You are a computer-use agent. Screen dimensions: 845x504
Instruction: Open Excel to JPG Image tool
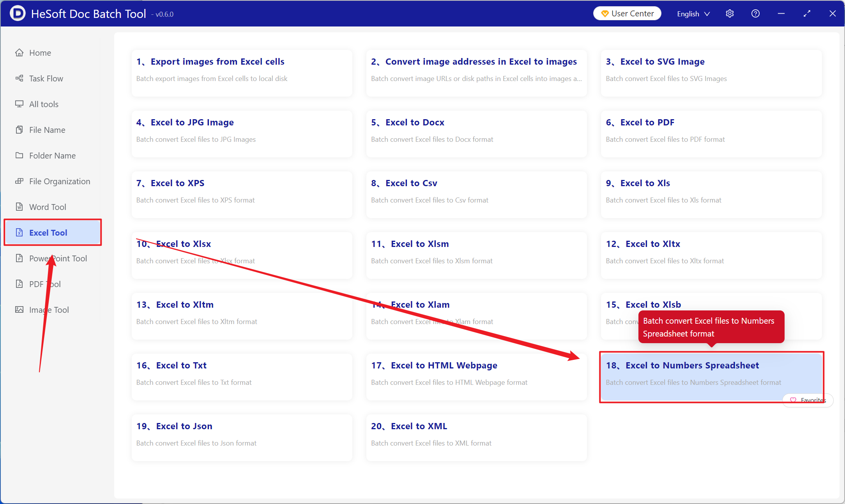coord(242,134)
